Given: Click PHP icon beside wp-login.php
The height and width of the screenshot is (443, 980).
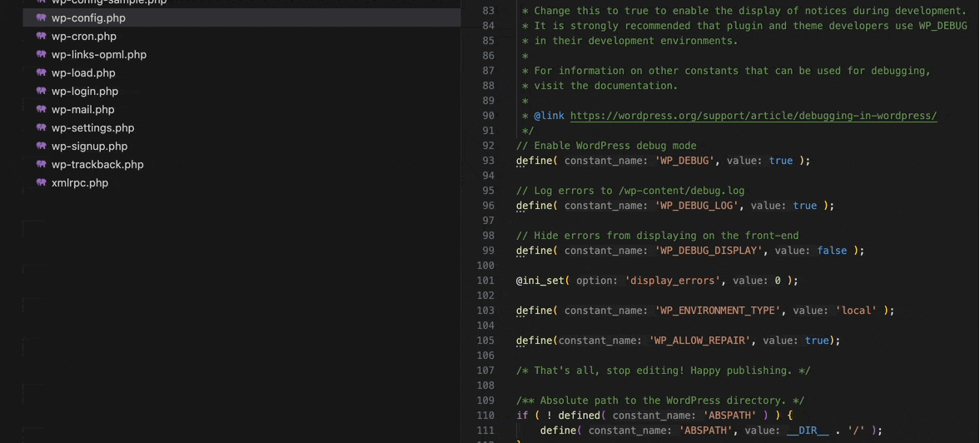Looking at the screenshot, I should pyautogui.click(x=42, y=92).
